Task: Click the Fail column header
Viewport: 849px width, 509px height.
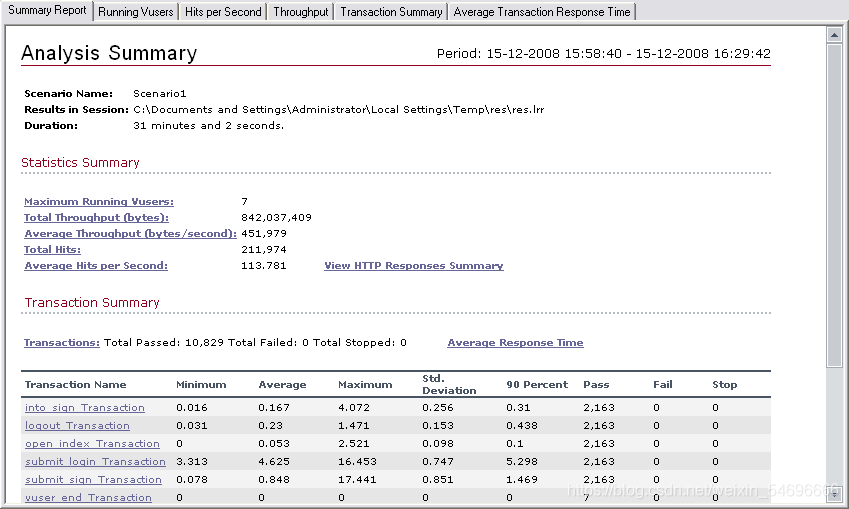Action: tap(663, 384)
